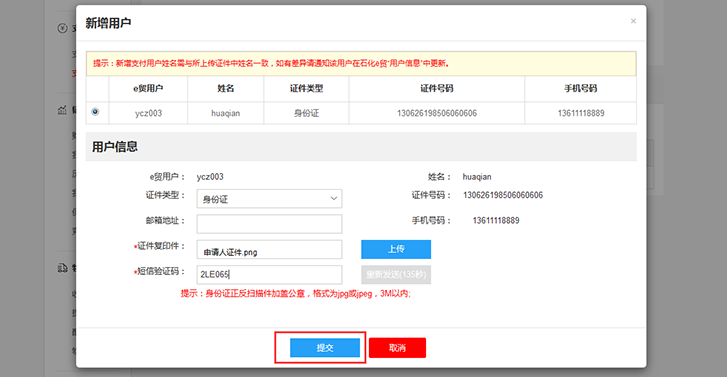
Task: Click the blue 上传 upload button
Action: click(x=396, y=249)
